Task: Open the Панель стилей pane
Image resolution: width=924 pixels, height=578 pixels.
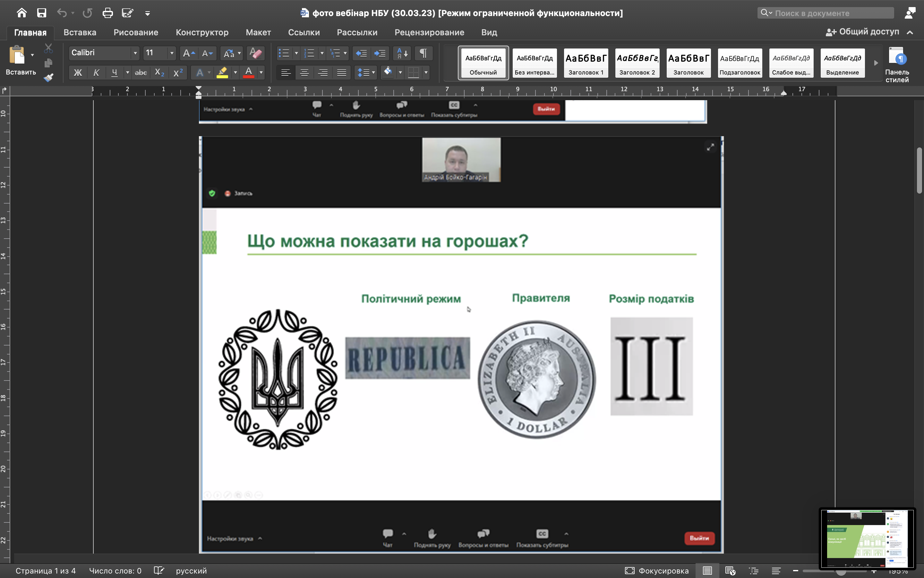Action: pyautogui.click(x=897, y=65)
